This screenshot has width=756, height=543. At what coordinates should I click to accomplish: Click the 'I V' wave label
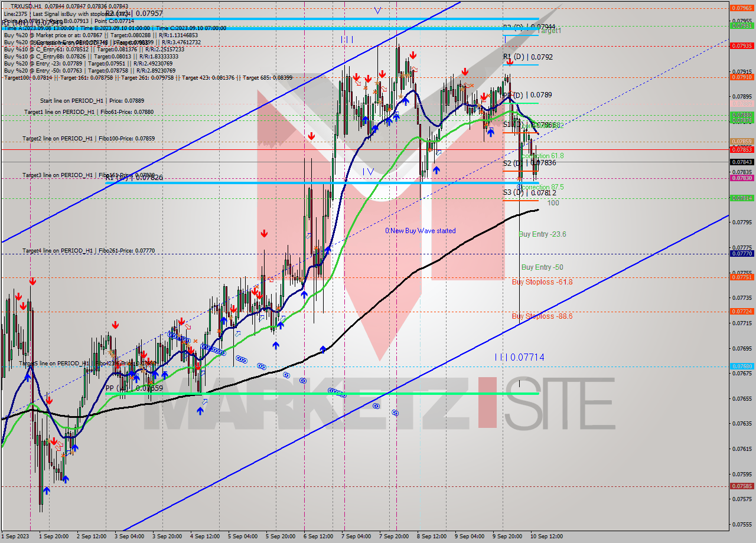pos(368,171)
